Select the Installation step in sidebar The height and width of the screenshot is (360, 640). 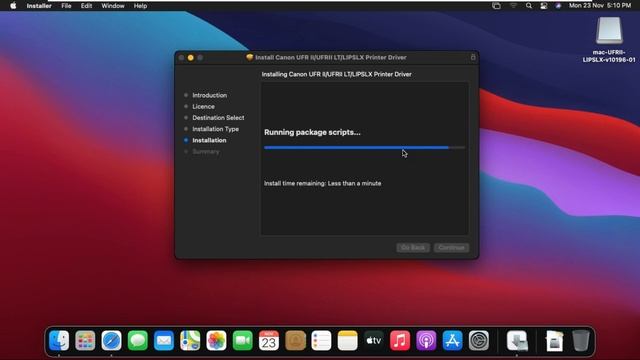tap(209, 140)
